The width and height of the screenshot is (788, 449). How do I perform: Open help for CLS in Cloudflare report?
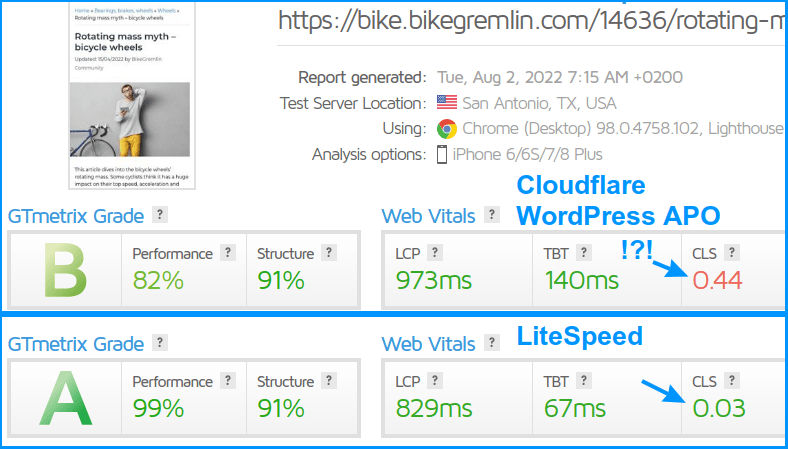(x=731, y=252)
